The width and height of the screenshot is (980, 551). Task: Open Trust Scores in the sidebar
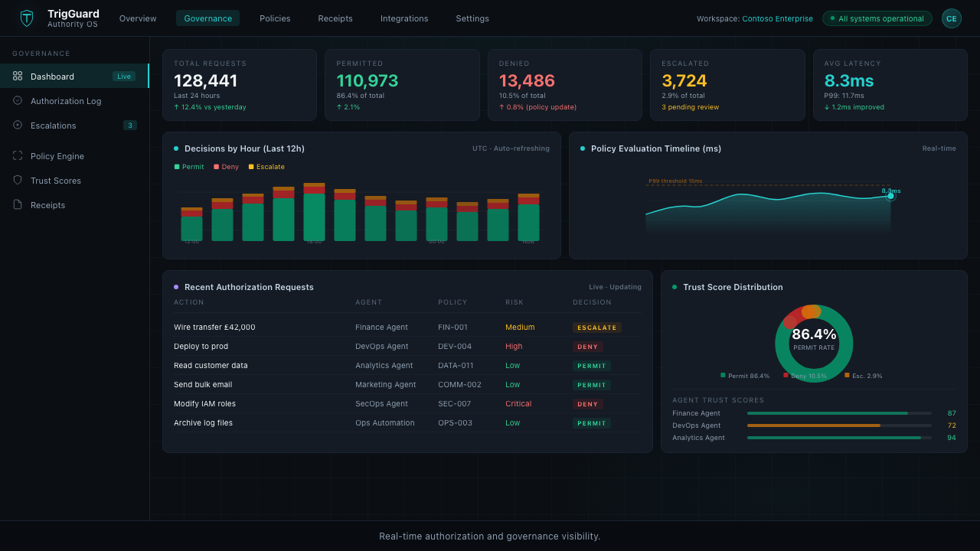pos(74,181)
